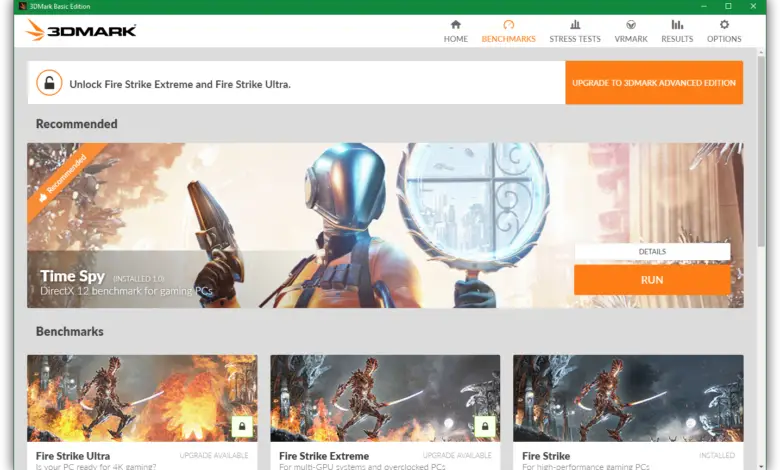The width and height of the screenshot is (780, 470).
Task: Select the Fire Strike Extreme thumbnail
Action: pyautogui.click(x=385, y=398)
